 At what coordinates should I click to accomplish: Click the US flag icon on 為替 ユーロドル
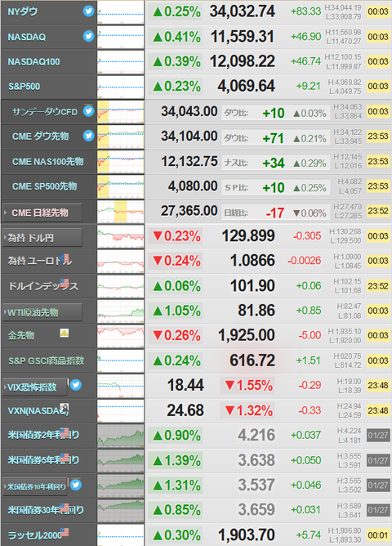click(65, 258)
